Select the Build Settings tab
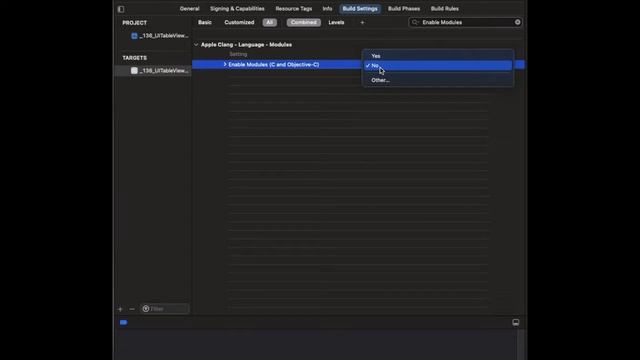The width and height of the screenshot is (640, 360). [x=360, y=9]
